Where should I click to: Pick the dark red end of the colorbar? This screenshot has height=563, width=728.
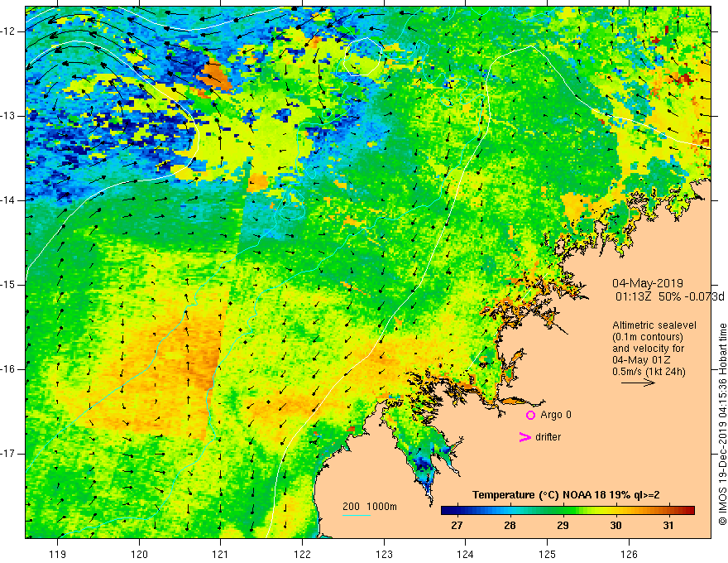point(690,510)
